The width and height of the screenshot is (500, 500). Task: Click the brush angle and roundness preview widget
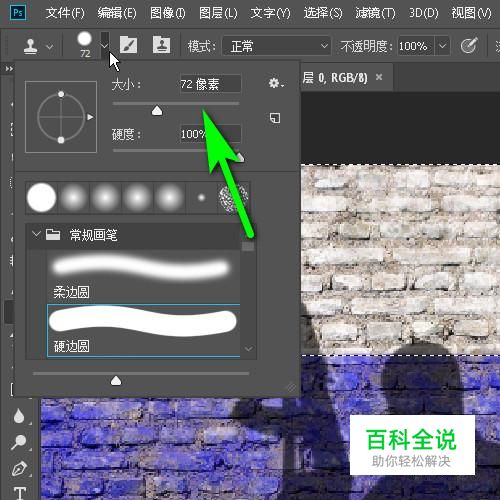tap(61, 117)
